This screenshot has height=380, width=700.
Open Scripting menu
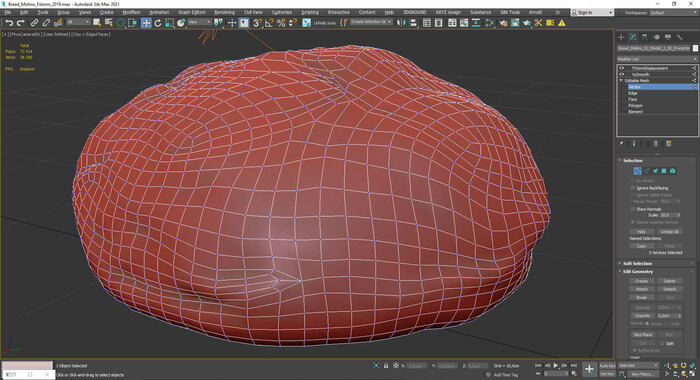coord(310,13)
